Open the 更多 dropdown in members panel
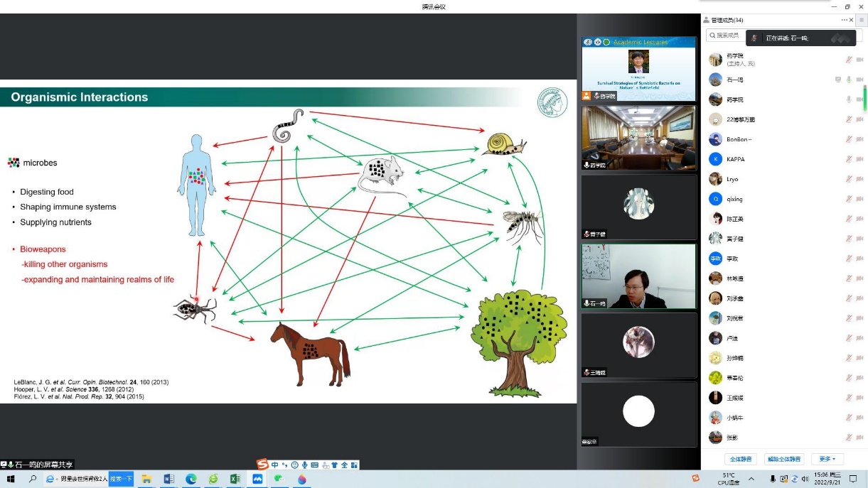This screenshot has width=868, height=488. pos(827,459)
